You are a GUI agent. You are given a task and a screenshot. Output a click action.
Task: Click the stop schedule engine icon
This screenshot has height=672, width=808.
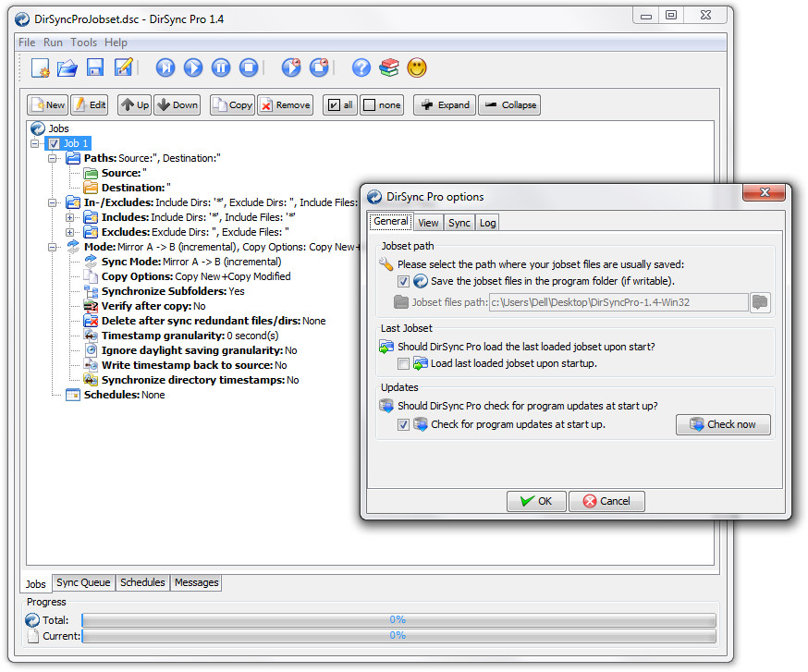[x=319, y=67]
